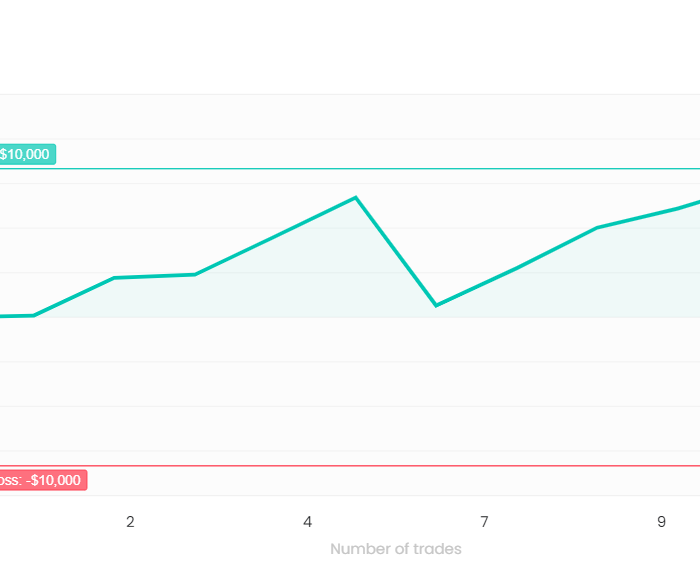This screenshot has height=567, width=700.
Task: Click the vertex where the flat line starts rising
Action: pyautogui.click(x=34, y=316)
